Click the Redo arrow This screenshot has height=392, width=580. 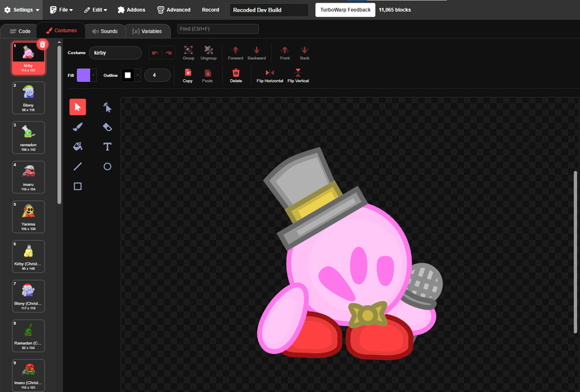pos(168,53)
